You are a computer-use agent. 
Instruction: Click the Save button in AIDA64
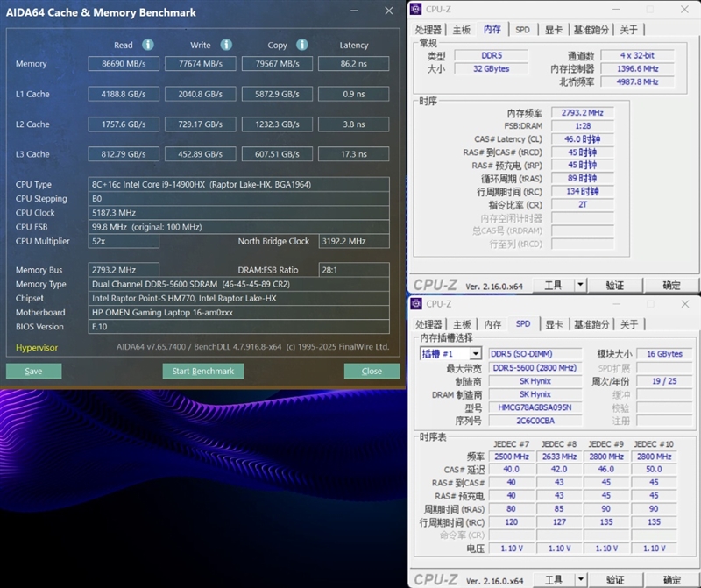(x=32, y=371)
